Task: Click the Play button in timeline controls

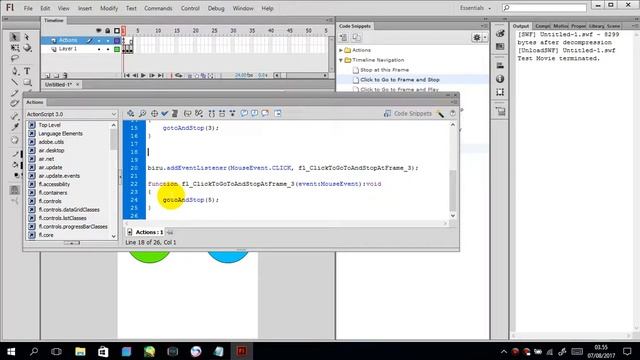Action: tap(143, 76)
